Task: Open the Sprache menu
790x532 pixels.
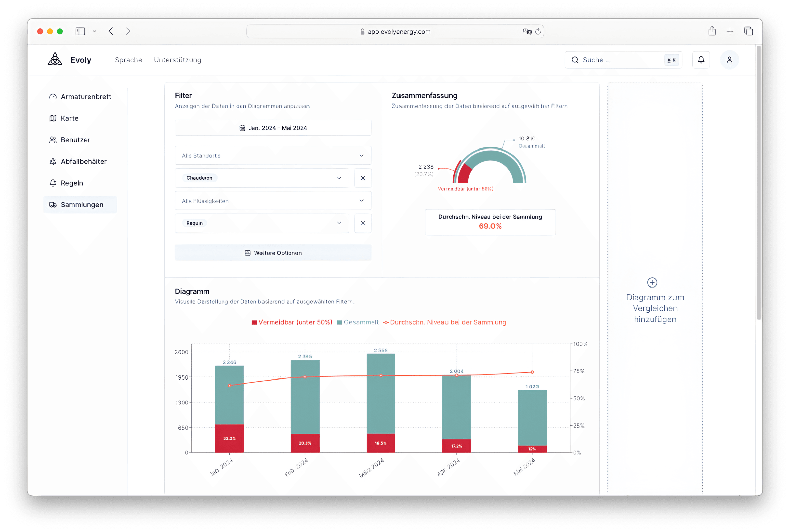Action: point(128,60)
